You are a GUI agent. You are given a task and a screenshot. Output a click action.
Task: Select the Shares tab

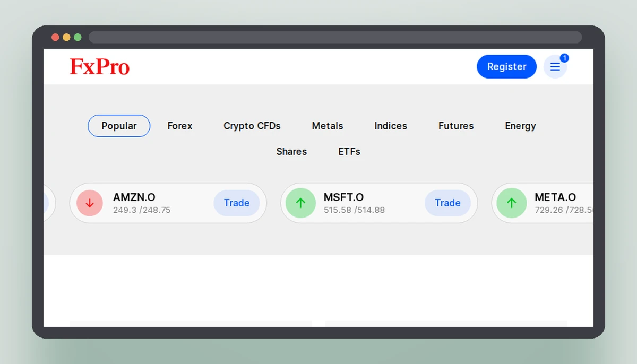[x=291, y=151]
